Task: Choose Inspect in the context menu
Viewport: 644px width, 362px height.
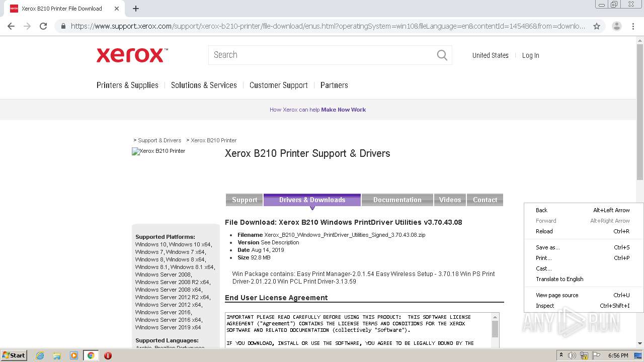Action: (583, 306)
